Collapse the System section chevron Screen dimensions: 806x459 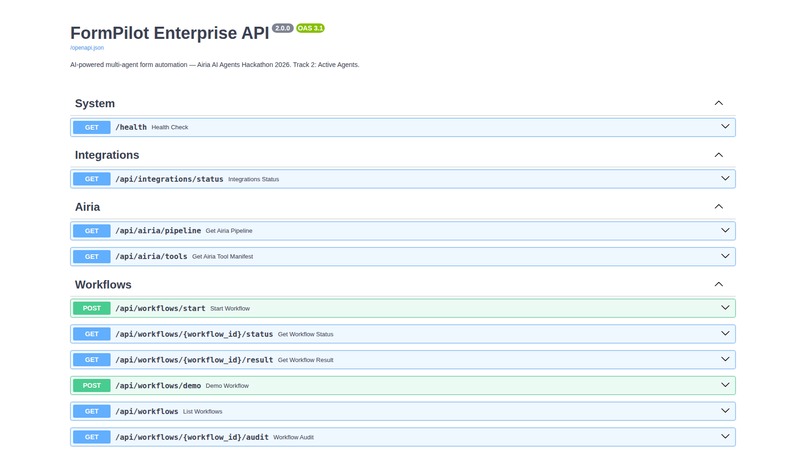click(x=719, y=103)
